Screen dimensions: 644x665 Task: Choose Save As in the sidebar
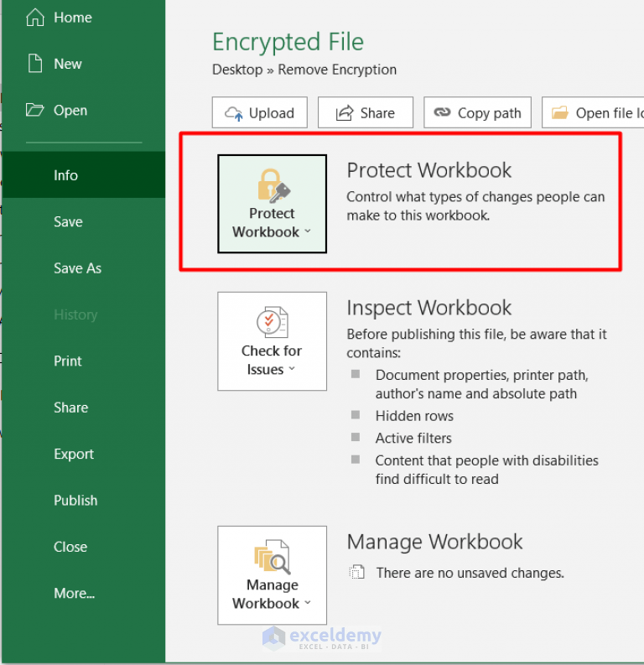click(84, 268)
